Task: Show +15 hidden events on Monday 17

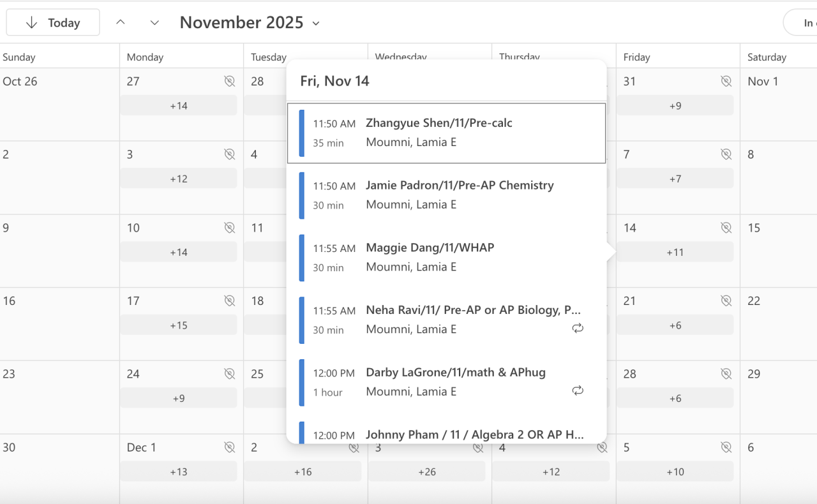Action: [179, 325]
